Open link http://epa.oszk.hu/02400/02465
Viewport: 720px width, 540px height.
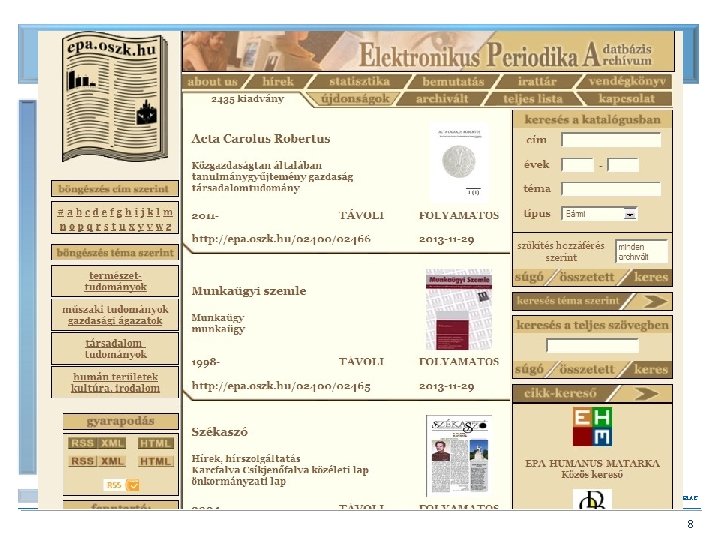coord(281,386)
